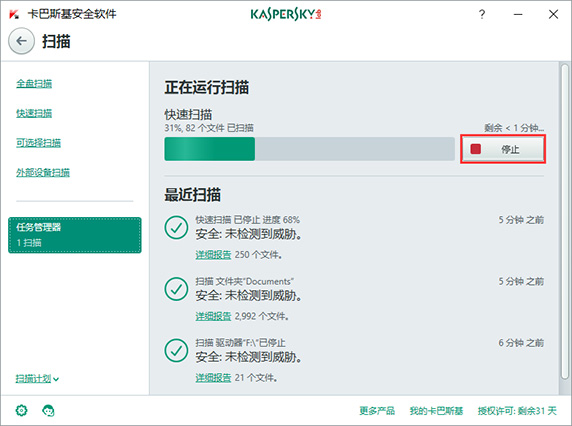Screen dimensions: 572x426
Task: Click the 最近扫描 heading
Action: click(x=192, y=195)
